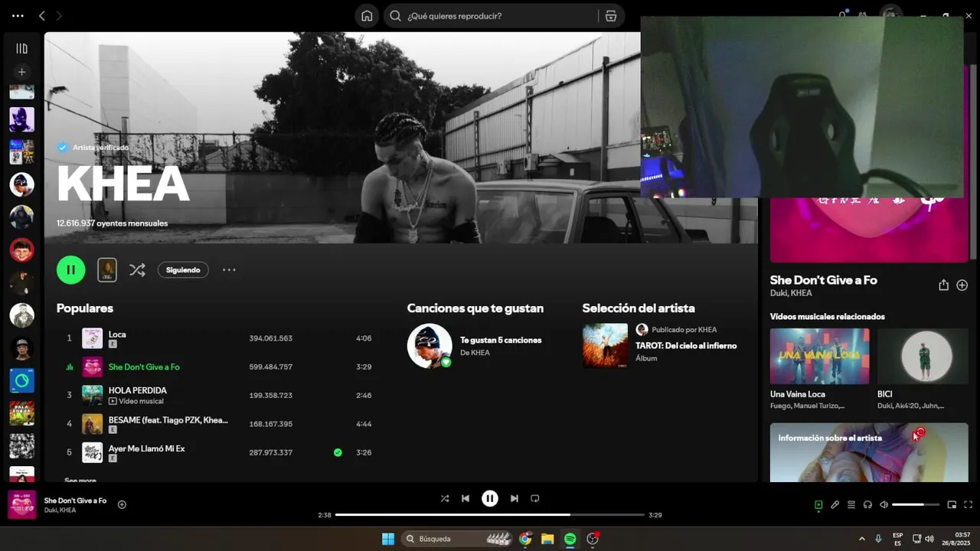Collapse Your Library sidebar icon
This screenshot has height=551, width=980.
coord(21,48)
